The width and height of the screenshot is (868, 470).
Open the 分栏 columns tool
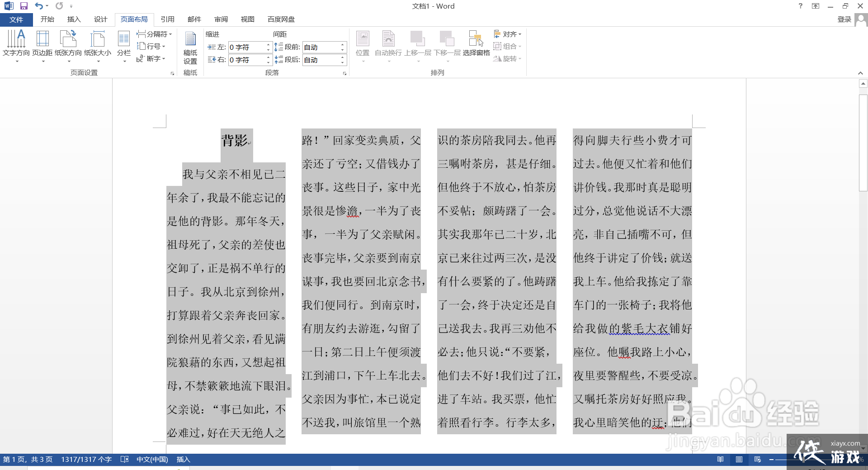click(124, 46)
